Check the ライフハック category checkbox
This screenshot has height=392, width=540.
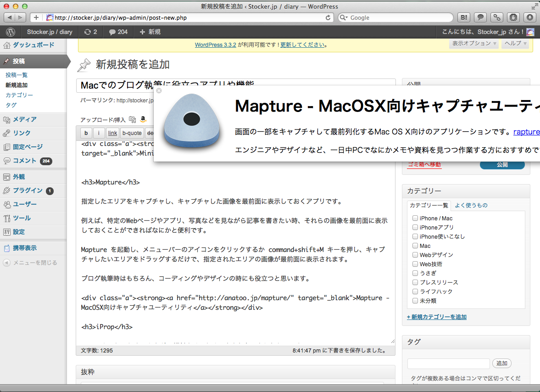(x=415, y=291)
